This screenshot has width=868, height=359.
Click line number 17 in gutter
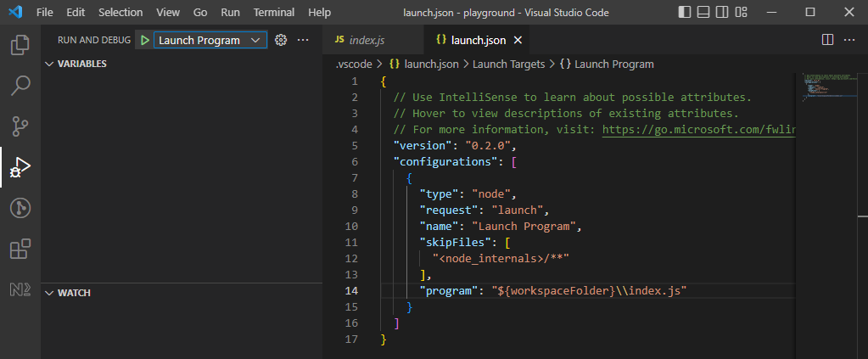(351, 339)
